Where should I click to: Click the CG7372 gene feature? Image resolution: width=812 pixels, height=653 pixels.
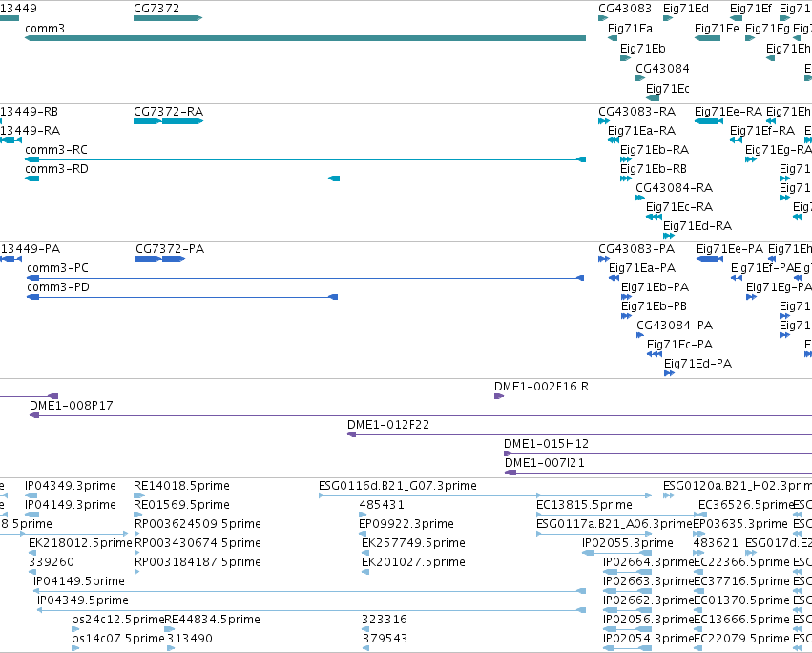click(168, 18)
